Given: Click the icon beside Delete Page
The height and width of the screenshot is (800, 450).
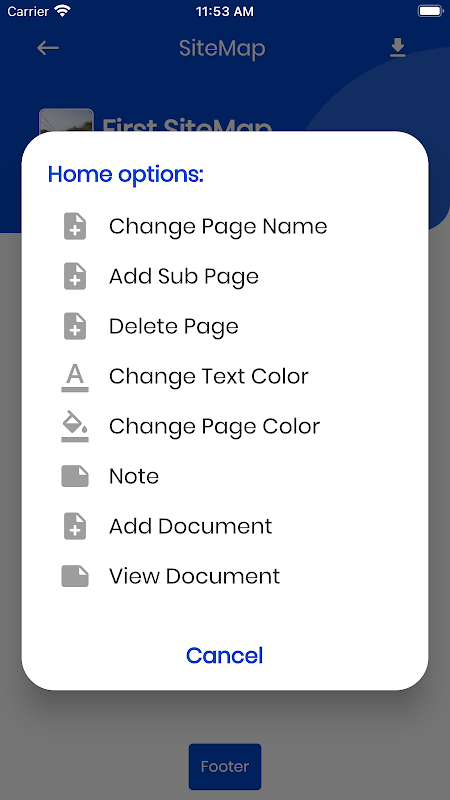Looking at the screenshot, I should pos(75,327).
